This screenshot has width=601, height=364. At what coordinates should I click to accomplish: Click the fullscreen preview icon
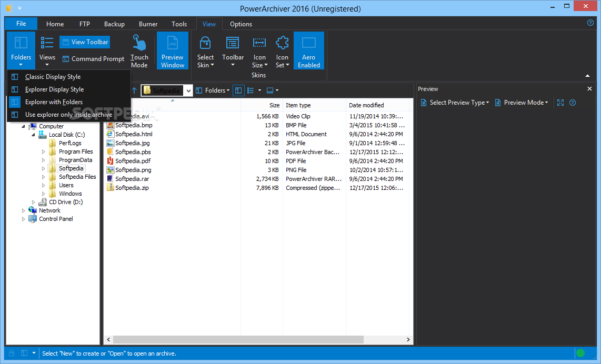pyautogui.click(x=560, y=103)
